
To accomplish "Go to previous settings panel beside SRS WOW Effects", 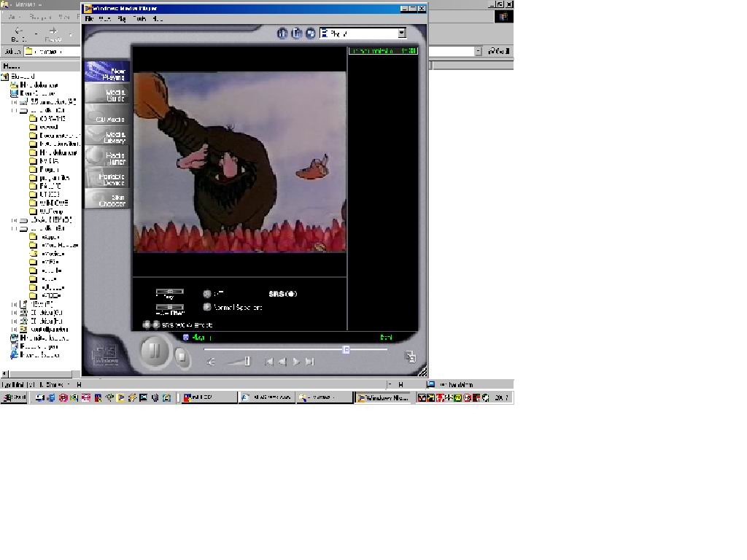I will [147, 324].
